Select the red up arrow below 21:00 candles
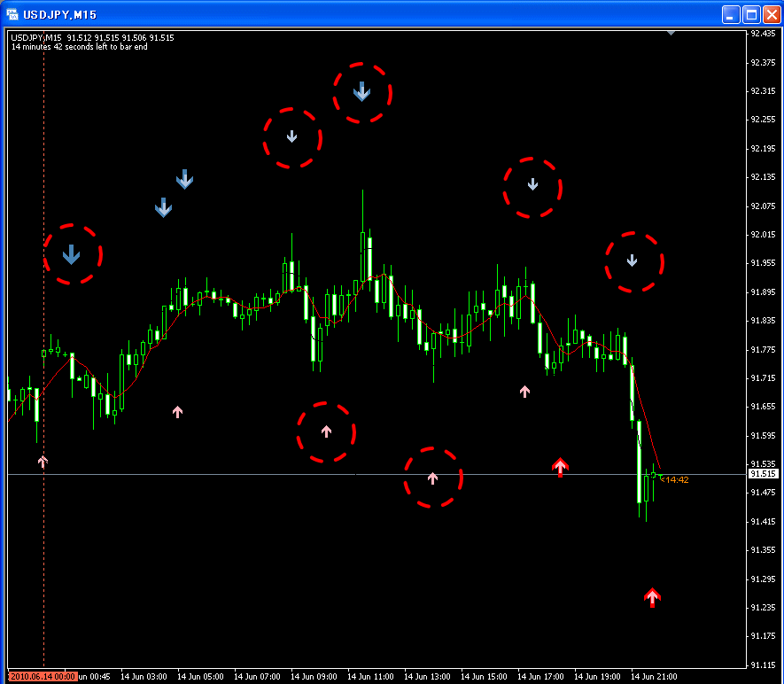The image size is (784, 684). click(652, 597)
